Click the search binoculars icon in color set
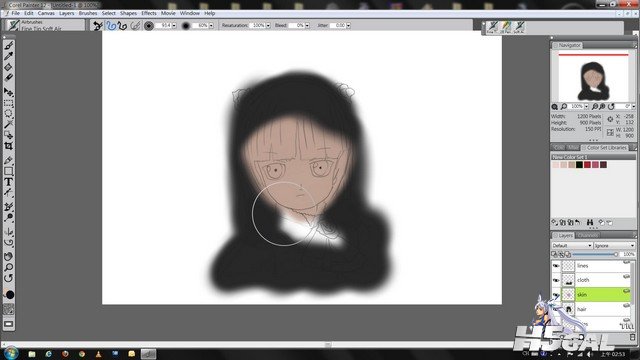 pyautogui.click(x=589, y=222)
